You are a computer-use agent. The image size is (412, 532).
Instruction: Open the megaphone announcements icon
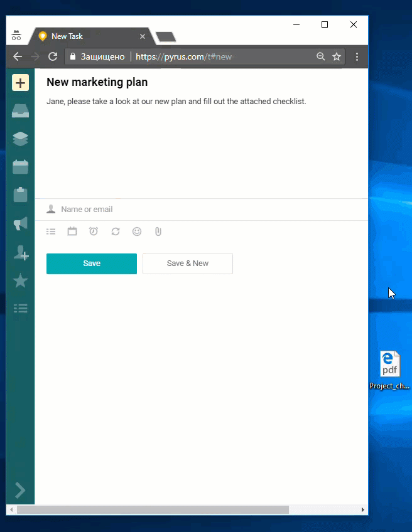click(x=20, y=223)
